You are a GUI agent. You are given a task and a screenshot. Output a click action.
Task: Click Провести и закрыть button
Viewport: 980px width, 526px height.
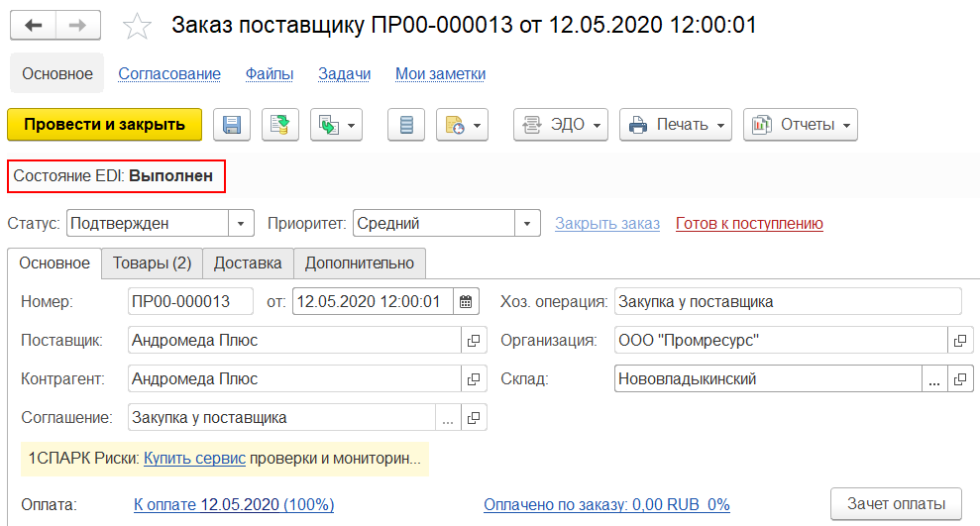104,125
